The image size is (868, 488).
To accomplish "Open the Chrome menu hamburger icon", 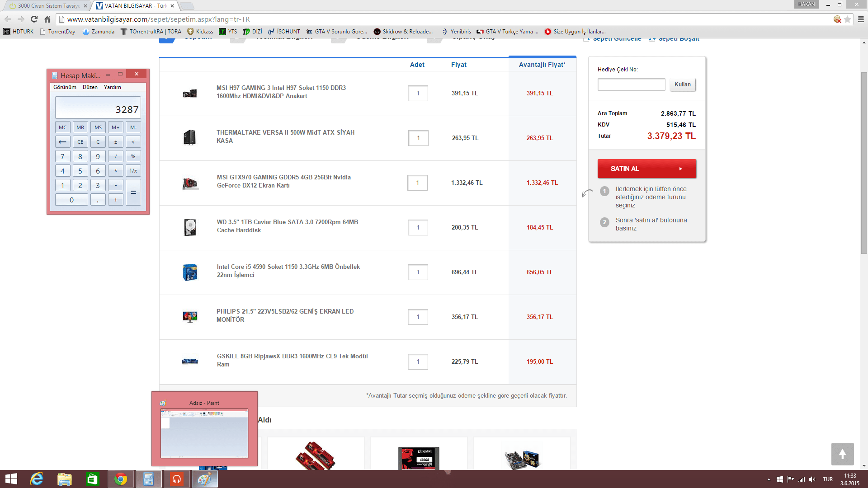I will coord(861,19).
